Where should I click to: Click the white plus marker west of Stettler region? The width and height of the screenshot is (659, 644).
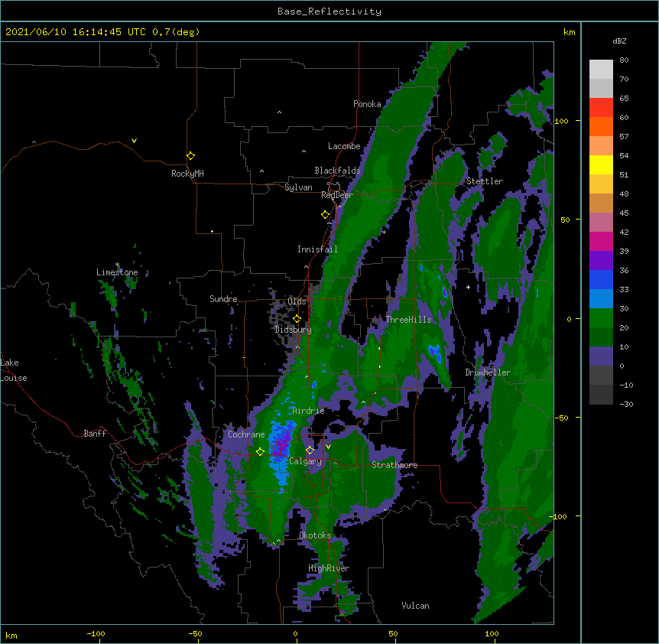tap(468, 287)
